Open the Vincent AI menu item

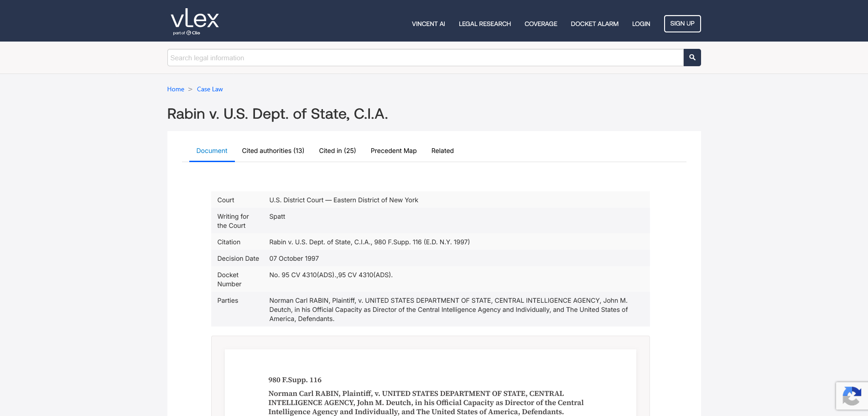point(428,24)
